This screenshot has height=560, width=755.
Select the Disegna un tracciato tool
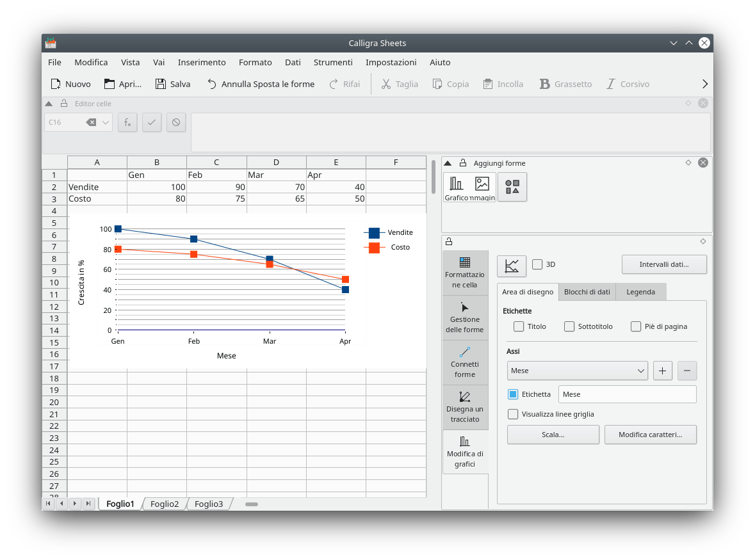[465, 406]
